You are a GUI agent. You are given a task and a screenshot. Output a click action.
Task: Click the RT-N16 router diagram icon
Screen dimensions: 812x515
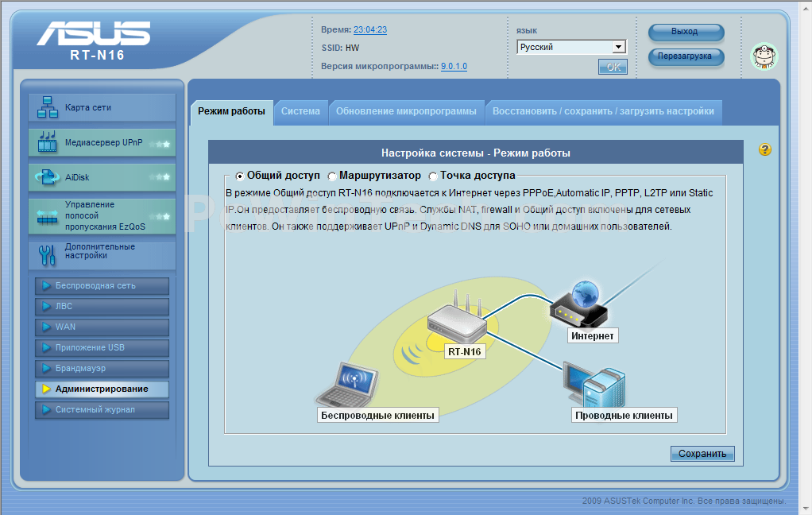tap(458, 319)
